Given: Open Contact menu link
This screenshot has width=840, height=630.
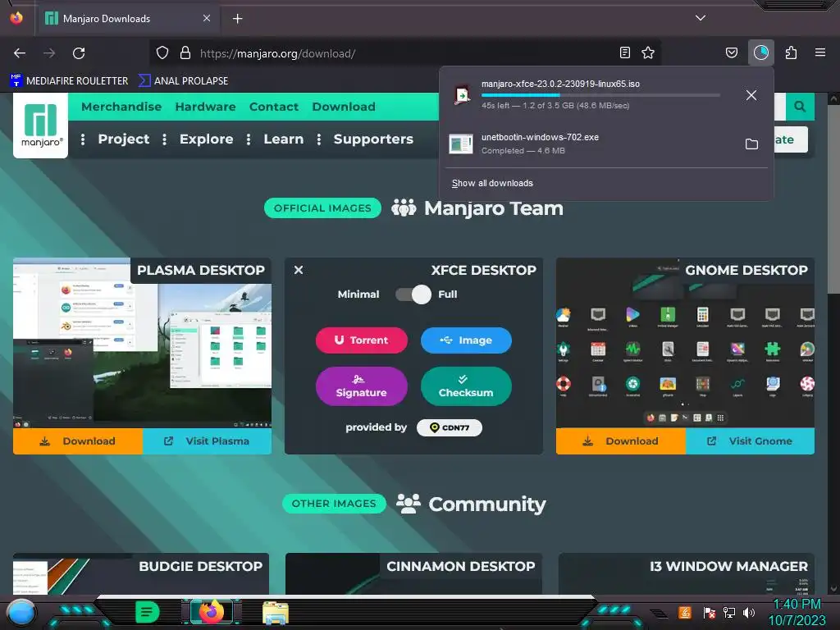Looking at the screenshot, I should point(274,107).
